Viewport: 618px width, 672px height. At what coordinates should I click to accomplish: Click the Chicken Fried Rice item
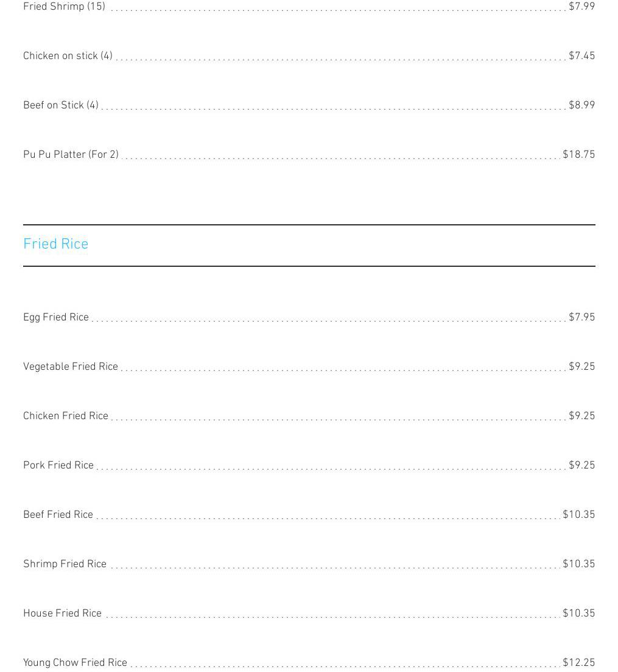click(x=66, y=416)
